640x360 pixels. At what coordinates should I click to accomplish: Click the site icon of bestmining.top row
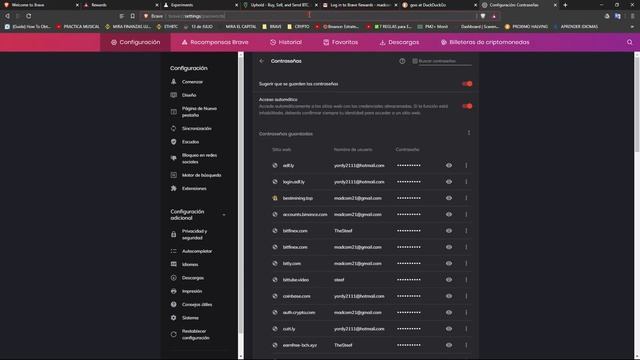coord(275,198)
